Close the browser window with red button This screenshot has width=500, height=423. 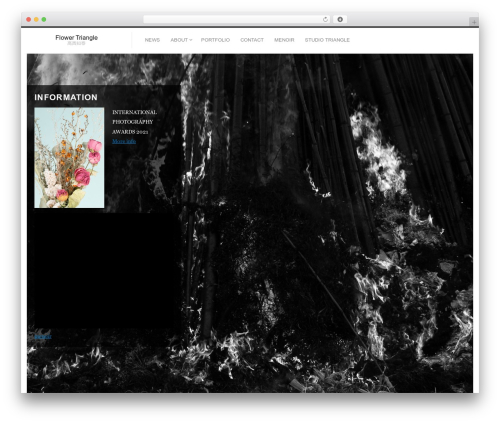point(29,19)
